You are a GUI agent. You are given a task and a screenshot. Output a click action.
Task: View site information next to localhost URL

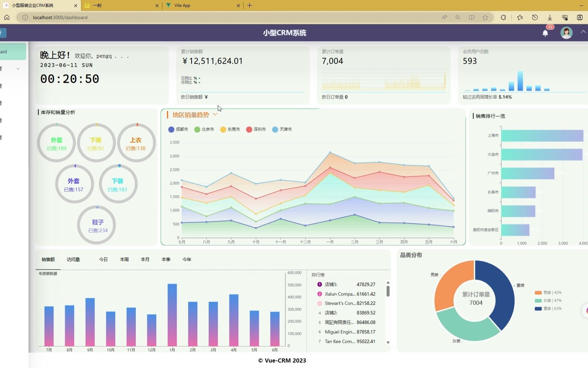pyautogui.click(x=25, y=17)
